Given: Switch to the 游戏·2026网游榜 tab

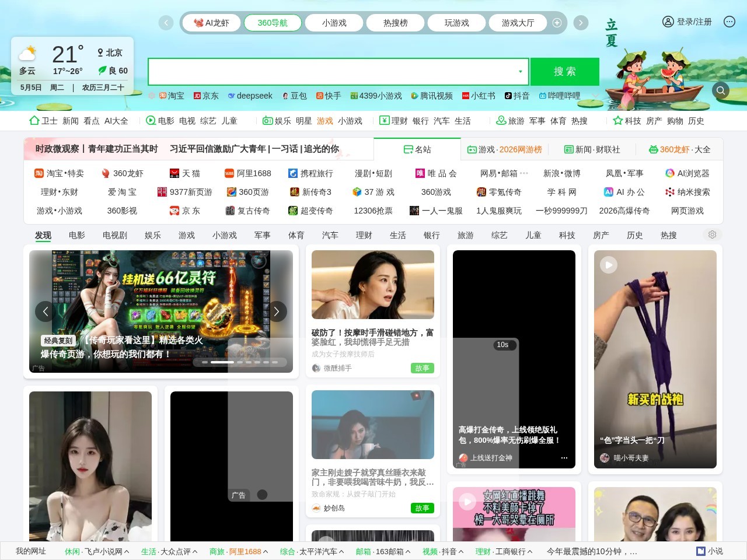Looking at the screenshot, I should click(504, 149).
